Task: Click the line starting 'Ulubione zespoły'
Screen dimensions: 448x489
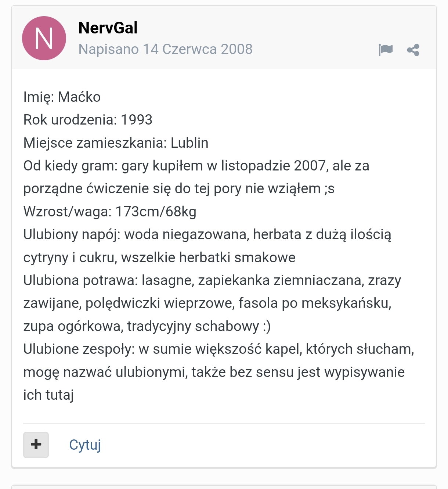Action: pos(218,349)
